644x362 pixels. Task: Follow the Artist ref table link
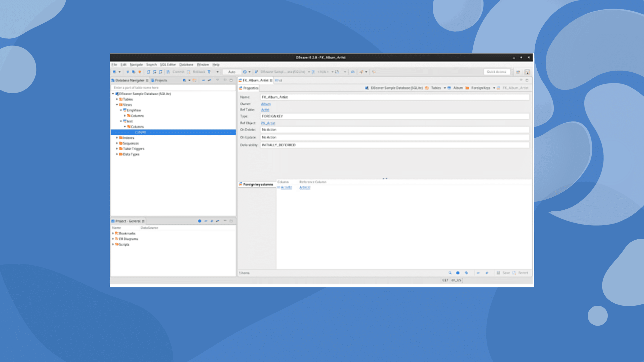[265, 110]
